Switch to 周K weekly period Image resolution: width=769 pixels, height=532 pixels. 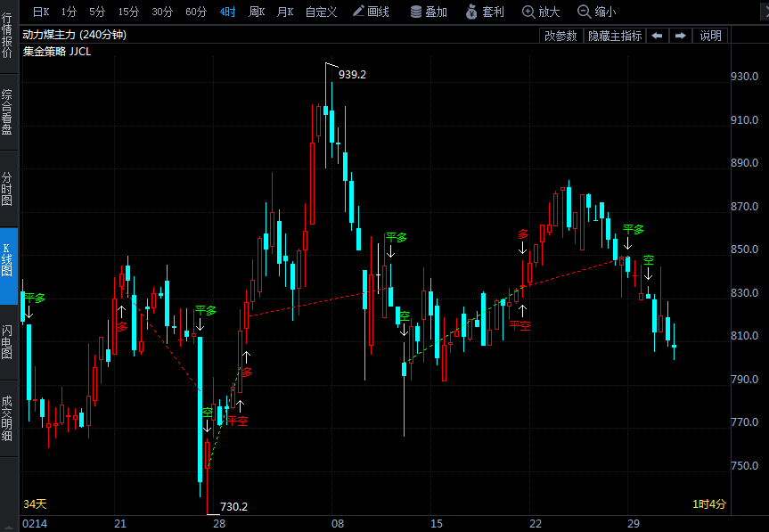[257, 12]
